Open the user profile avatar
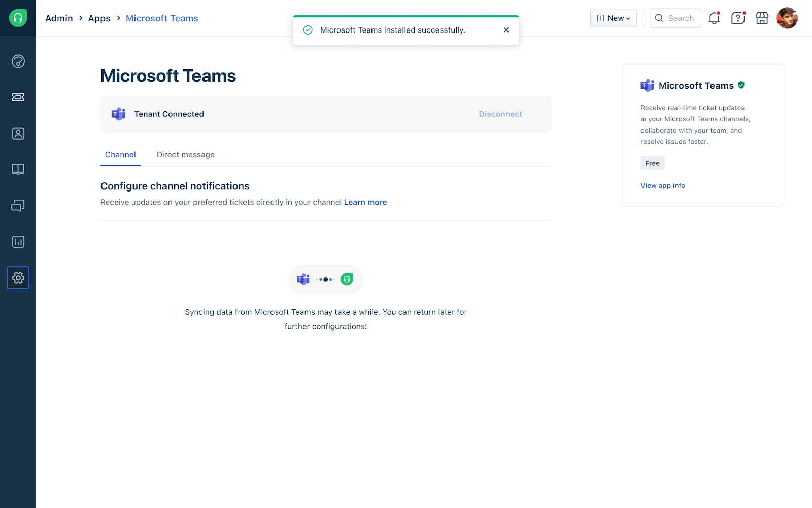This screenshot has width=812, height=508. 787,18
